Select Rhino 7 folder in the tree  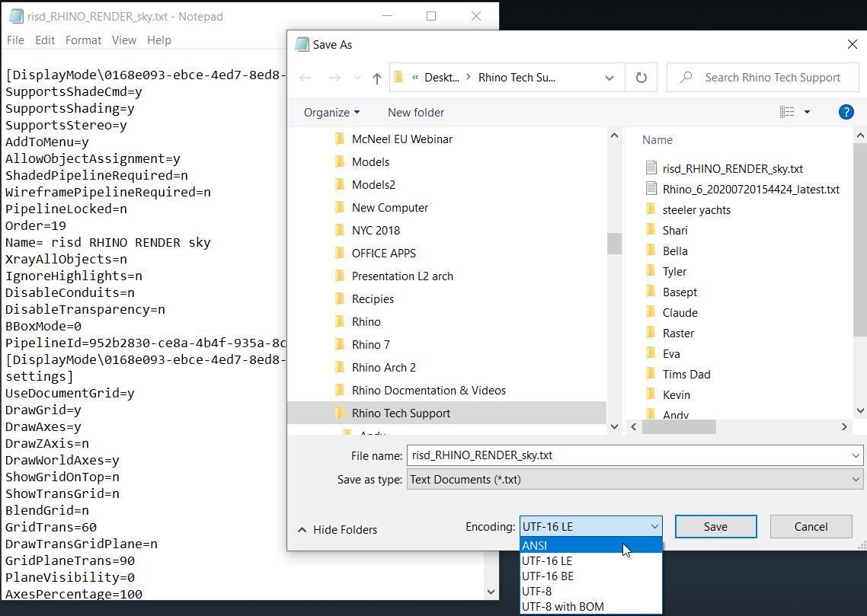pos(370,345)
